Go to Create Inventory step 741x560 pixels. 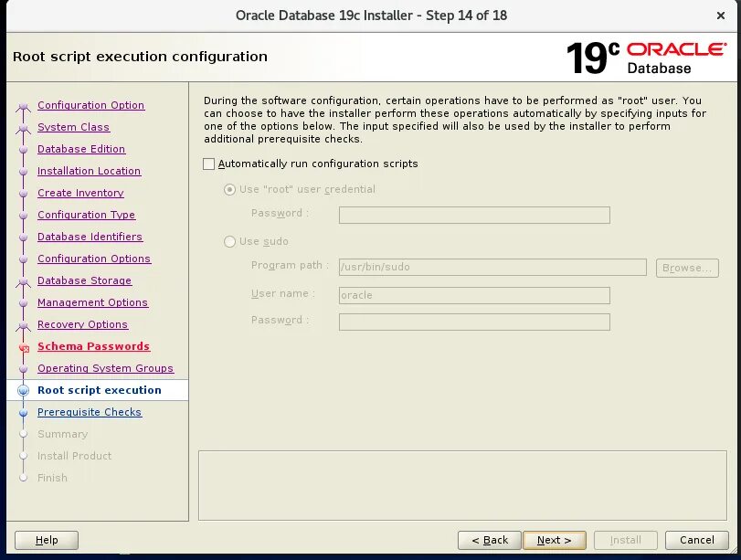80,193
